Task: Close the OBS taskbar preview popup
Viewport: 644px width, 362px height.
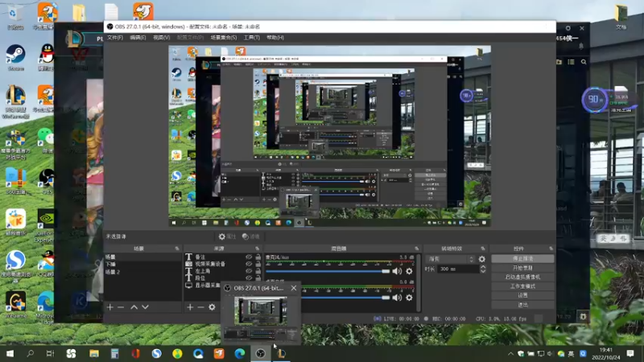Action: pos(294,288)
